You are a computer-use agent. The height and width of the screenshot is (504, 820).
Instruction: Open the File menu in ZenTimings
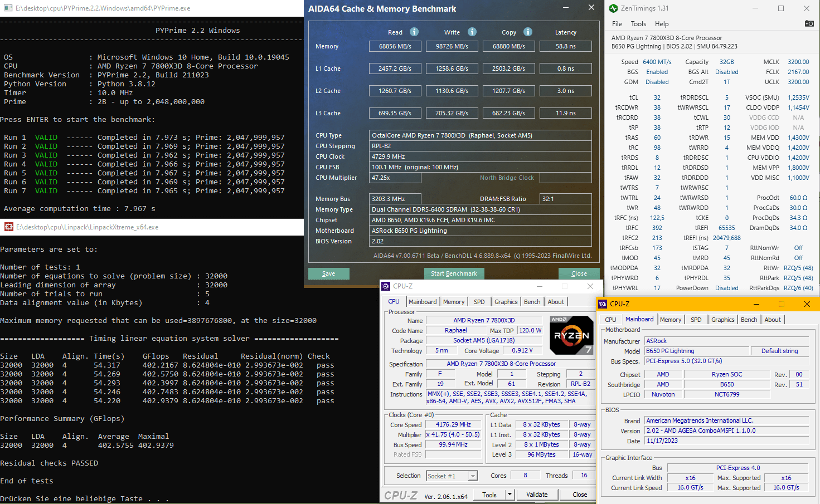[617, 24]
